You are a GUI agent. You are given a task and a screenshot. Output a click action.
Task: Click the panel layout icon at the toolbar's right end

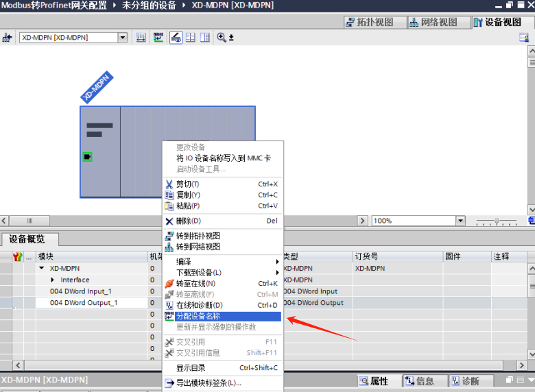tap(524, 38)
